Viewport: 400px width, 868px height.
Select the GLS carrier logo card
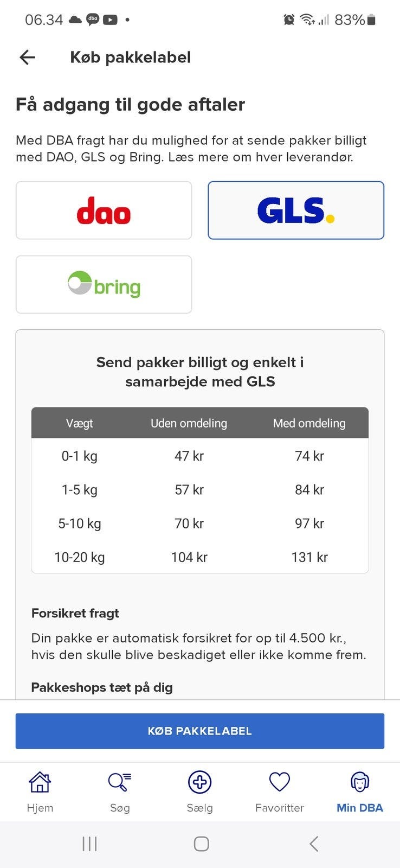296,210
